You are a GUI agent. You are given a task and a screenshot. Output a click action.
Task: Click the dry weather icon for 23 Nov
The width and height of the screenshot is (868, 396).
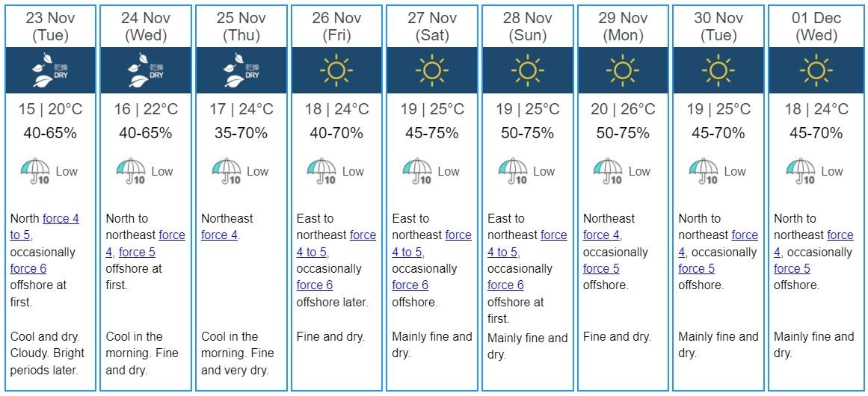coord(49,71)
